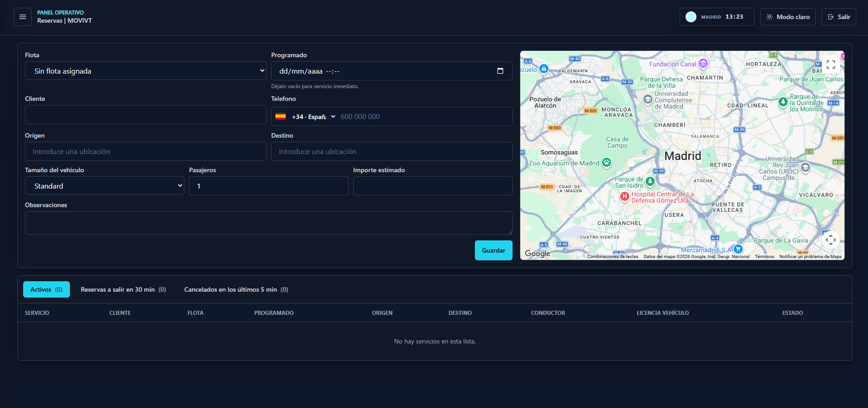The width and height of the screenshot is (868, 408).
Task: Click the ORIGEN column header
Action: tap(382, 313)
